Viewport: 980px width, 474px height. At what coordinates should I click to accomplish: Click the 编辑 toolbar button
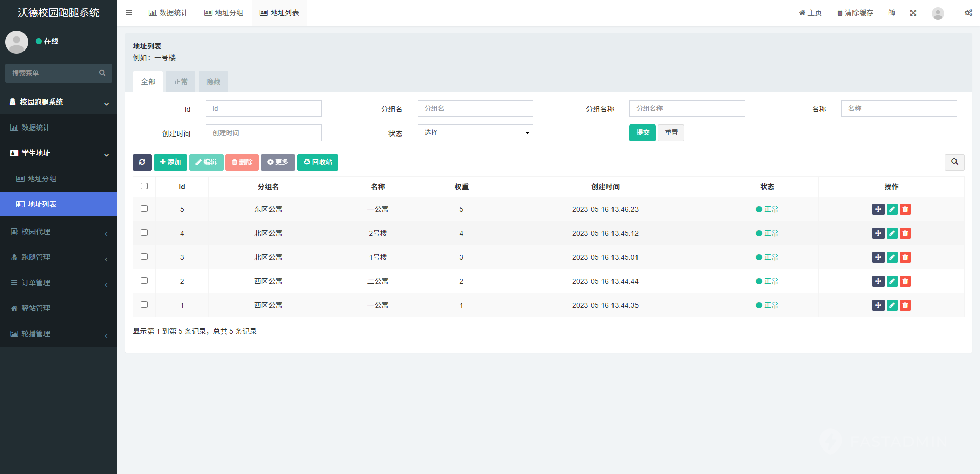coord(206,162)
